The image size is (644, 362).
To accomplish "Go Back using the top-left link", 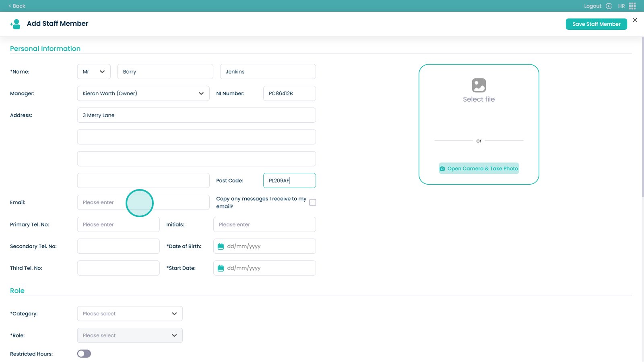I will coord(17,6).
